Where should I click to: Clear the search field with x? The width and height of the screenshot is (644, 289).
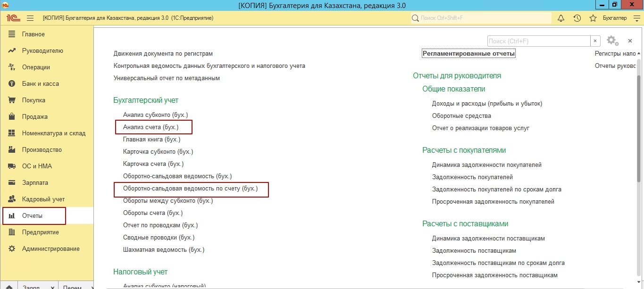[x=595, y=41]
